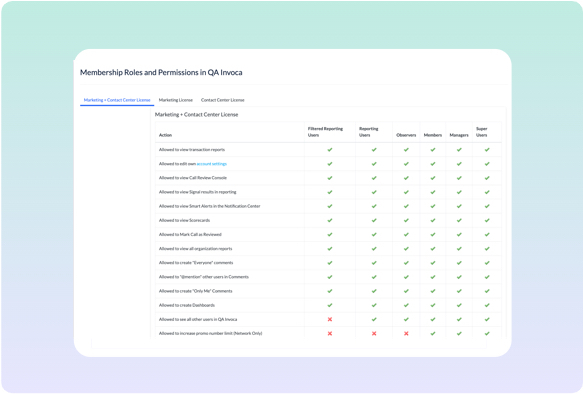This screenshot has width=583, height=394.
Task: Select the Marketing + Contact Center License tab
Action: [117, 100]
